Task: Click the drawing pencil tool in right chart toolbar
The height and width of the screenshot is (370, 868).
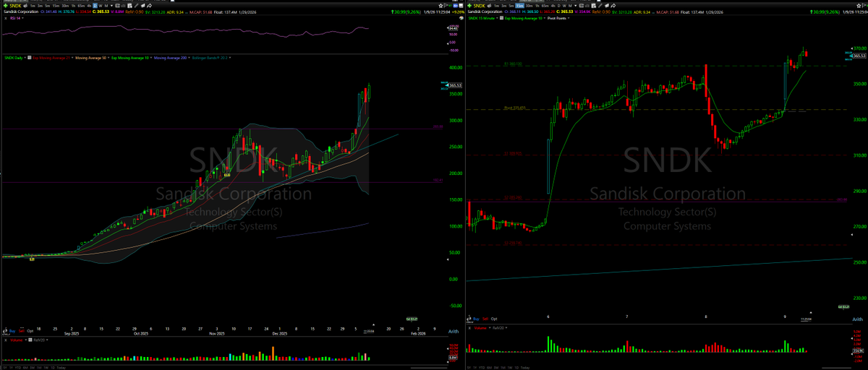Action: click(x=600, y=6)
